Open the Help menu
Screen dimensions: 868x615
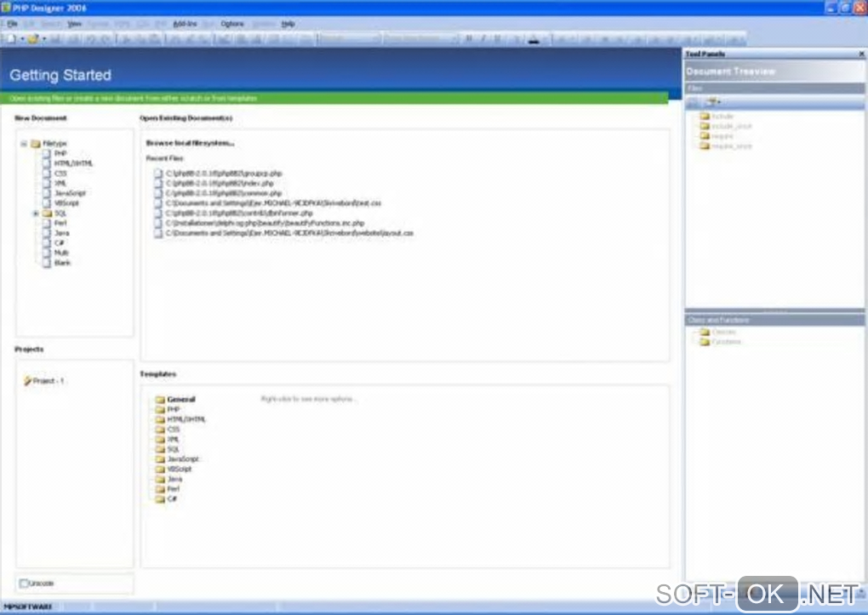[x=288, y=24]
